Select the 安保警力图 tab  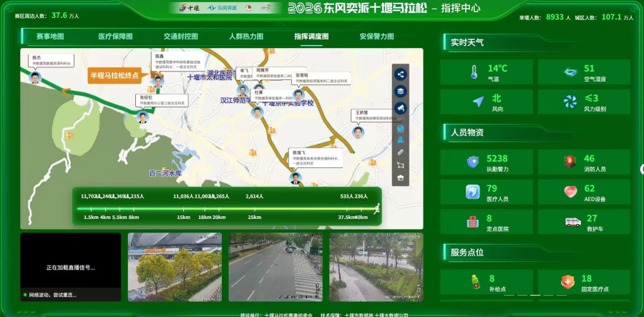pos(376,36)
